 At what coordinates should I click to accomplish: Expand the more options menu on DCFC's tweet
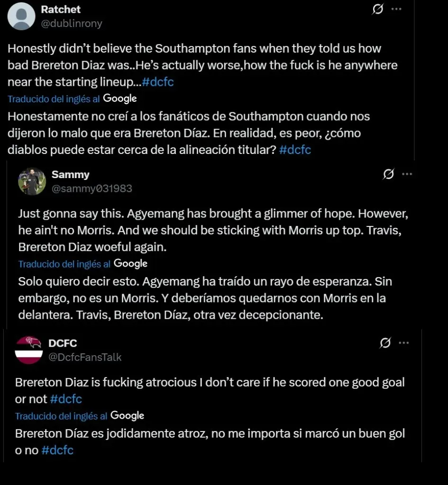click(404, 342)
